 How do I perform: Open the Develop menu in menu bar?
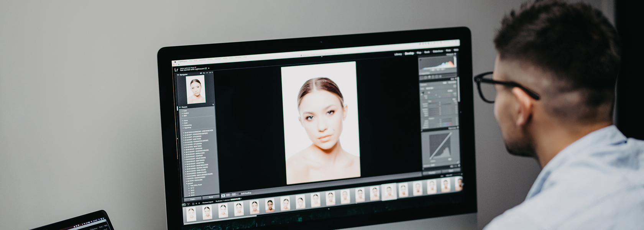tap(202, 60)
